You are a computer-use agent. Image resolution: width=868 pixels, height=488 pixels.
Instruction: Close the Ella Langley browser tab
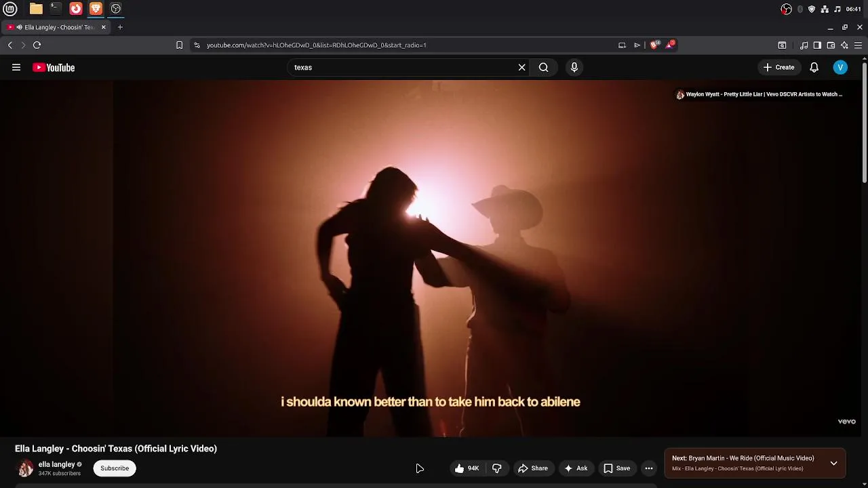(104, 27)
